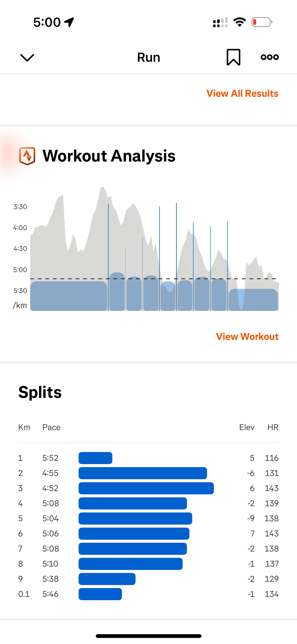Viewport: 297px width, 644px height.
Task: Tap the Pace column header
Action: point(51,427)
